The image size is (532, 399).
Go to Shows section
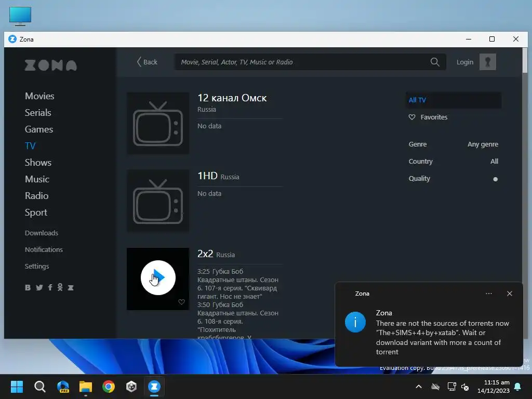(38, 163)
